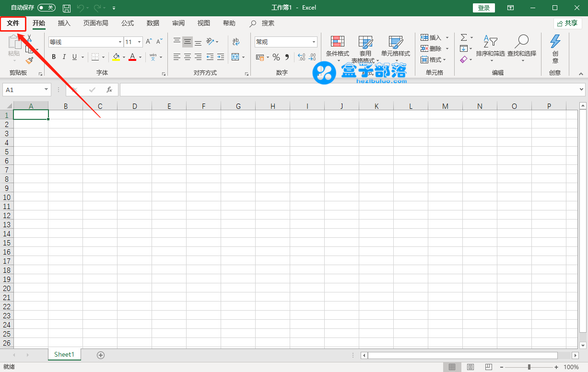Click the Bold formatting button
The image size is (588, 372).
[x=54, y=57]
